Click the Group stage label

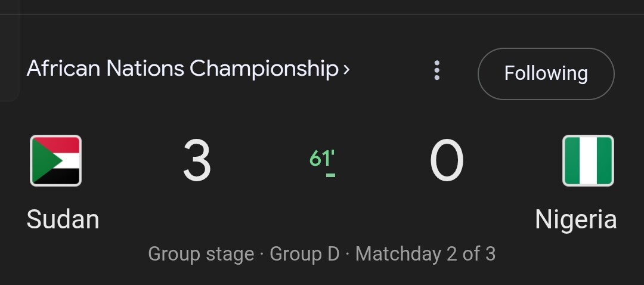click(201, 254)
